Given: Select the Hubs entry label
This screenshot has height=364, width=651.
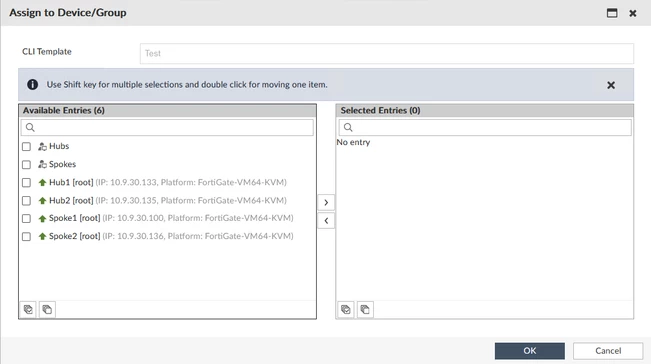Looking at the screenshot, I should click(x=59, y=146).
